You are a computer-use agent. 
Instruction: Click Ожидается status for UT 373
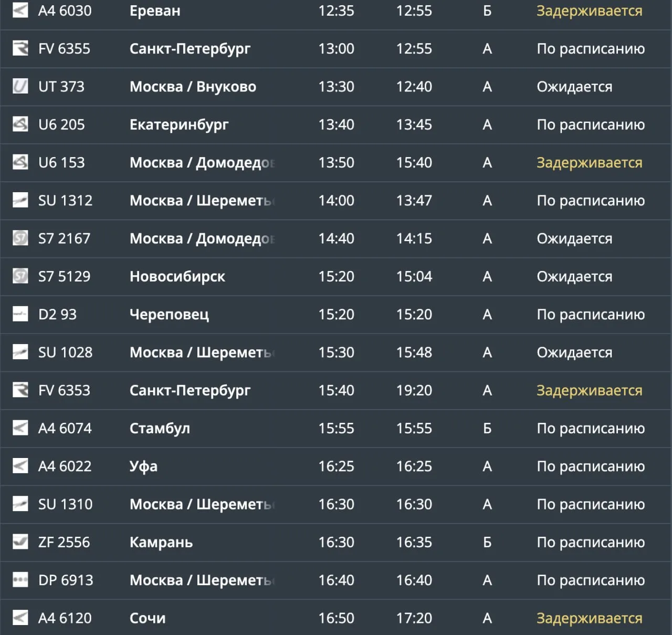coord(574,87)
